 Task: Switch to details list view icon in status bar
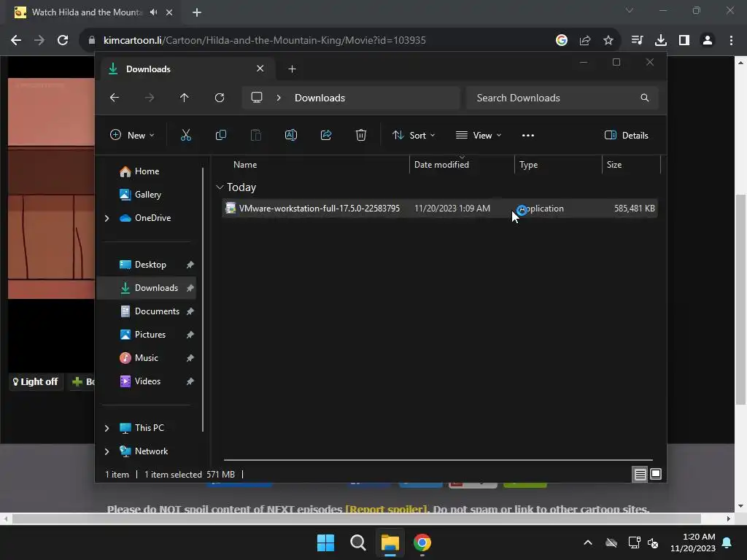point(640,474)
